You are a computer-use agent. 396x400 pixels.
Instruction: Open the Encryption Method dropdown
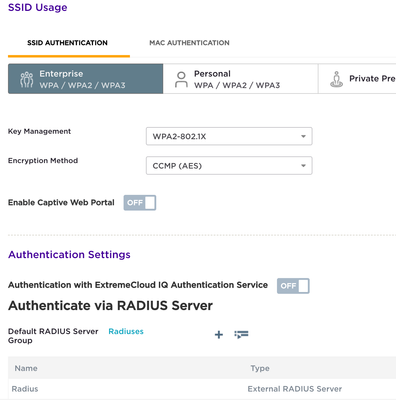click(x=229, y=165)
